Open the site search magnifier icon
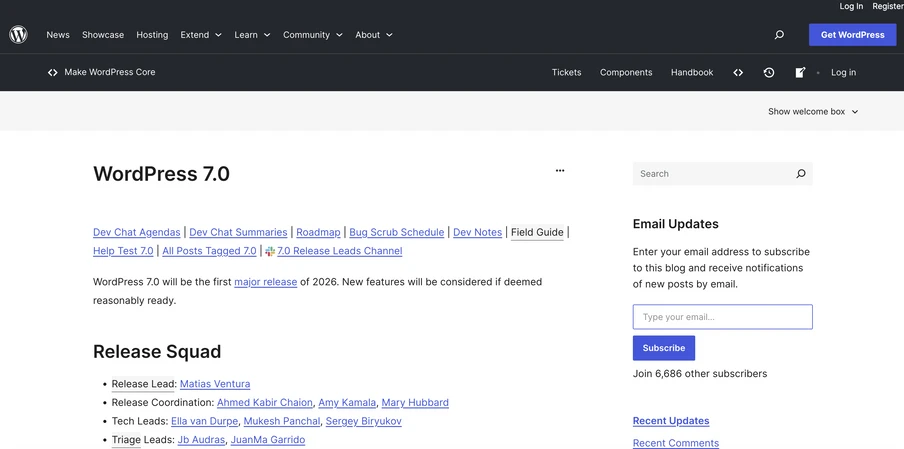 [779, 35]
